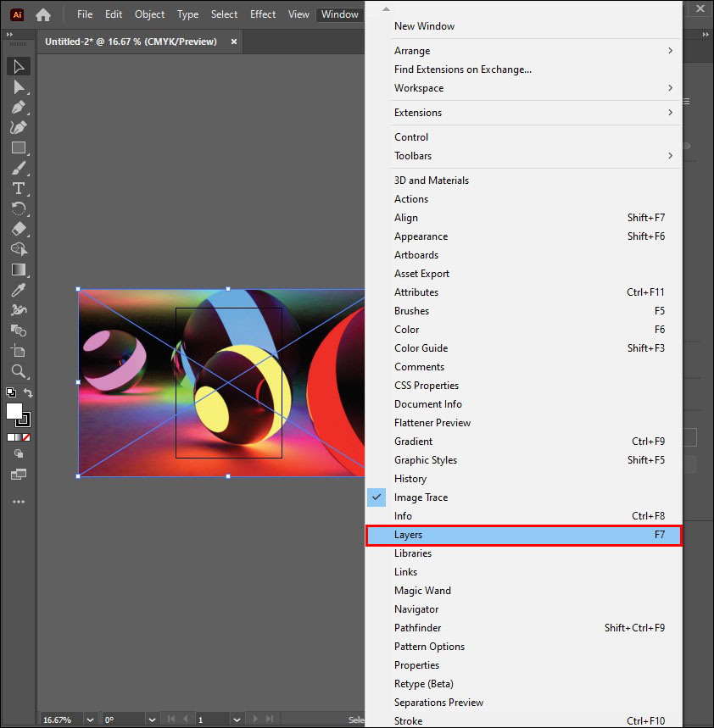Open the zoom level dropdown

click(90, 720)
